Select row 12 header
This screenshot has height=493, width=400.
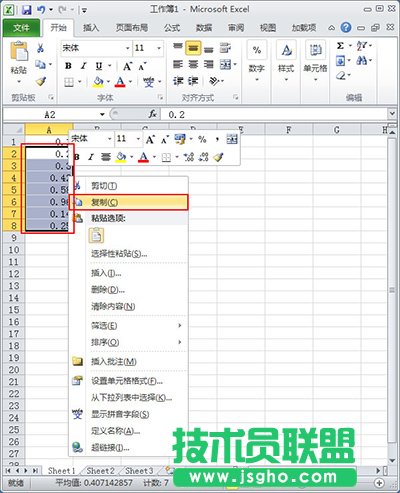[x=14, y=274]
